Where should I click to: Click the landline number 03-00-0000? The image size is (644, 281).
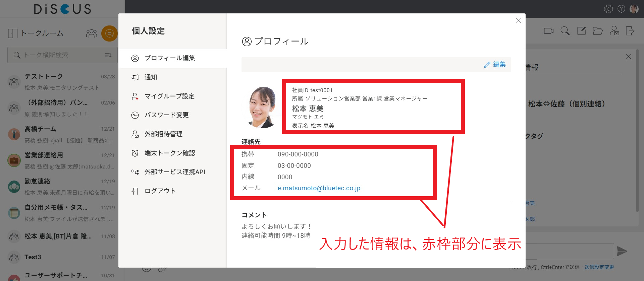tap(294, 166)
